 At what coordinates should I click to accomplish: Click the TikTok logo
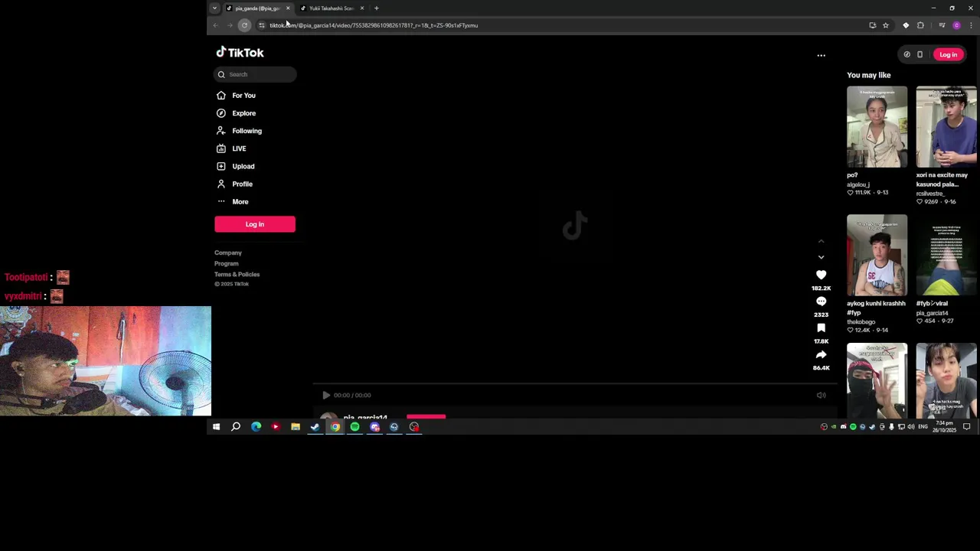[x=240, y=53]
